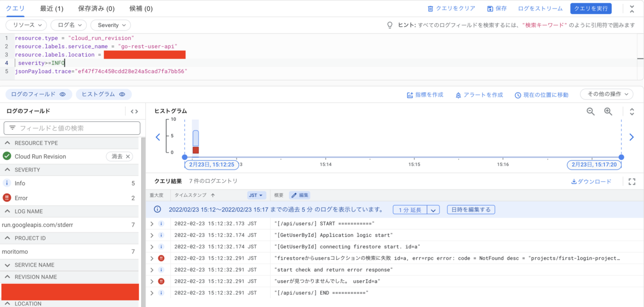Click 指標を作成 button
The image size is (644, 307).
click(425, 95)
